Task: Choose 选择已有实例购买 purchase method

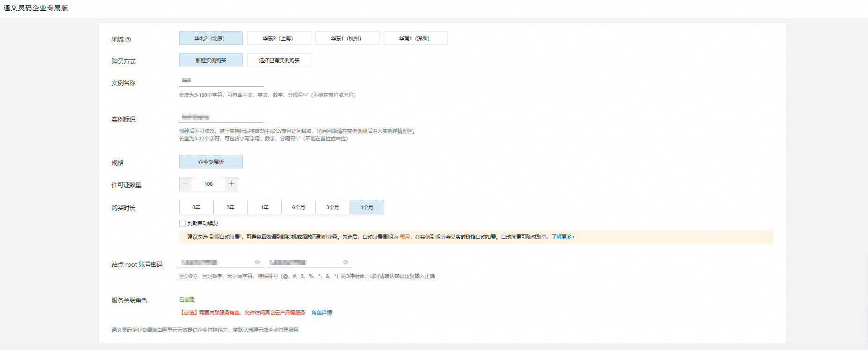Action: (x=279, y=60)
